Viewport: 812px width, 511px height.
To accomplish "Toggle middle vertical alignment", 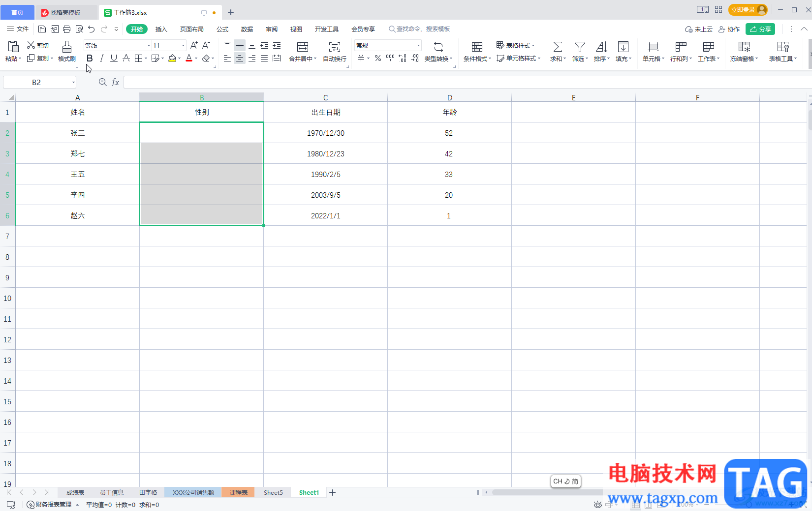I will [x=240, y=45].
